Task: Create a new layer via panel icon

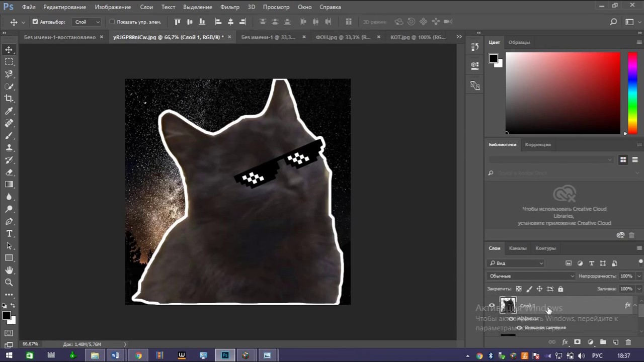Action: coord(615,342)
